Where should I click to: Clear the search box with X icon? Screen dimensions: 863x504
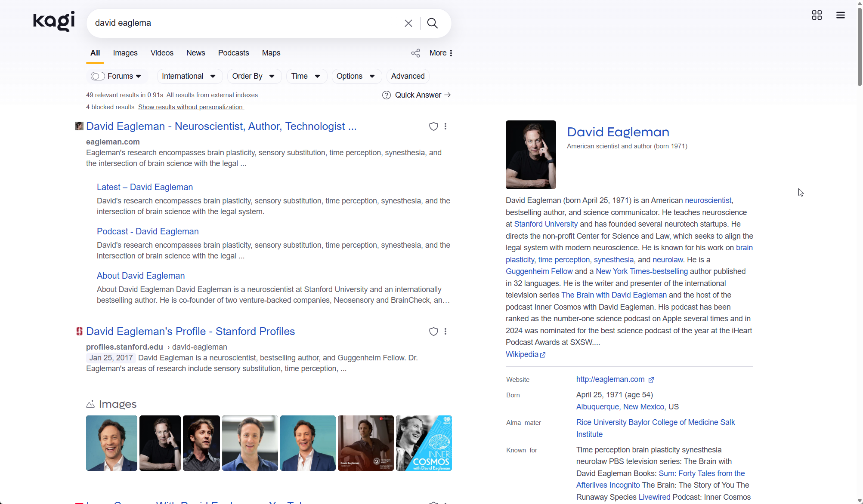click(x=408, y=23)
